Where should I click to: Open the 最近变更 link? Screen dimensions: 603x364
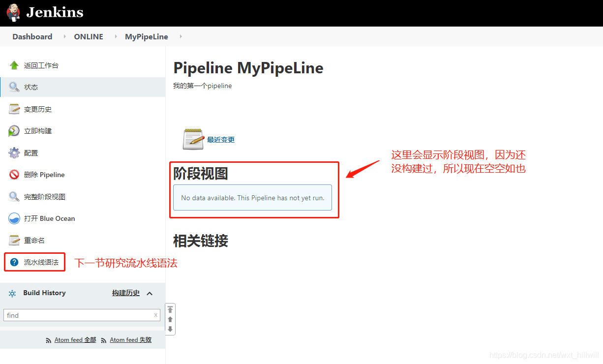click(x=221, y=140)
